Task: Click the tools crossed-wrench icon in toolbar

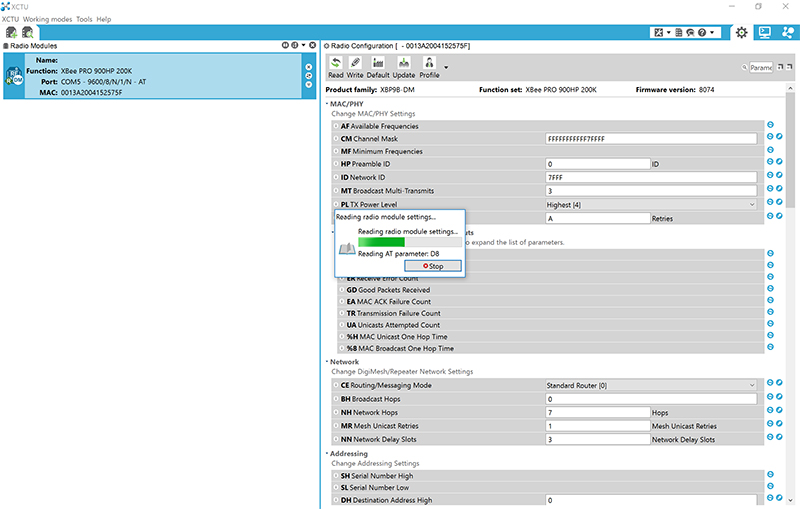Action: click(659, 33)
